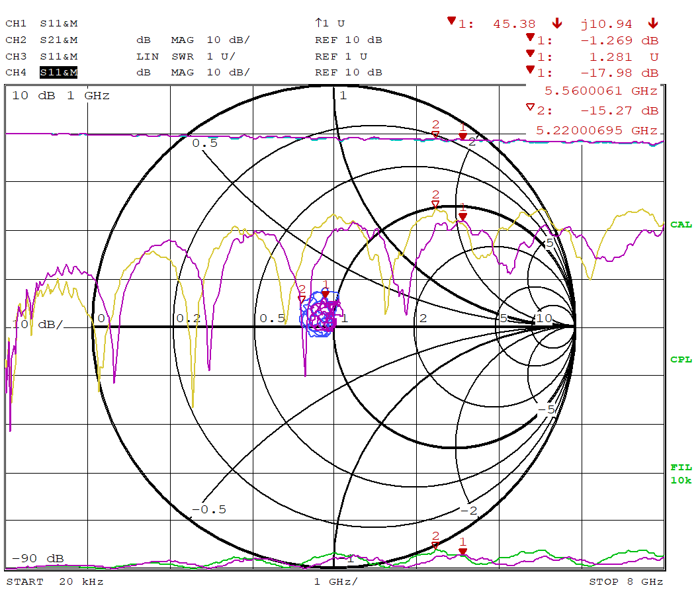Click the '-15.27 dB' marker 2 readout
700x590 pixels.
pyautogui.click(x=619, y=110)
